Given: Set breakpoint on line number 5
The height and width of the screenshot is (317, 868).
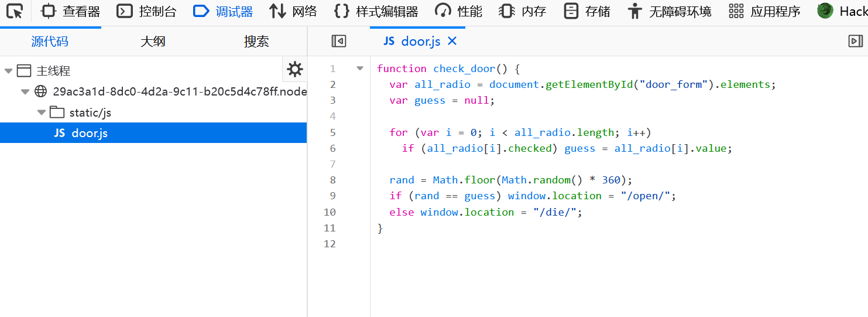Looking at the screenshot, I should (332, 132).
